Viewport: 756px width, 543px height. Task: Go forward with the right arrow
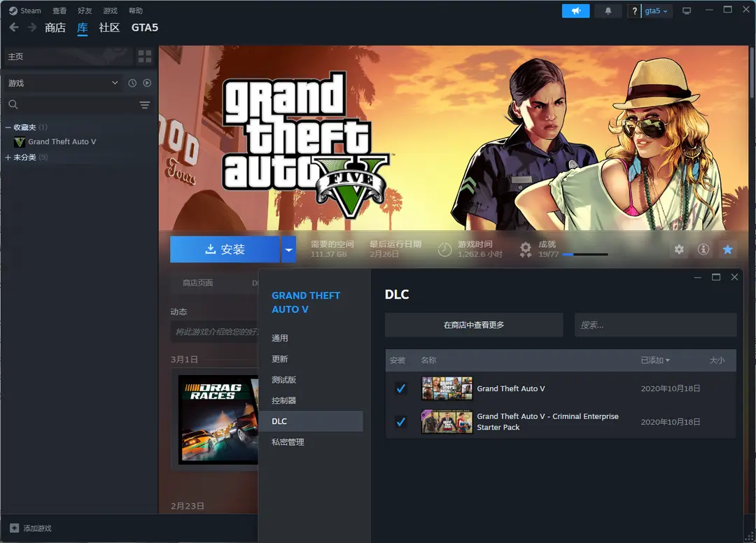[x=31, y=27]
